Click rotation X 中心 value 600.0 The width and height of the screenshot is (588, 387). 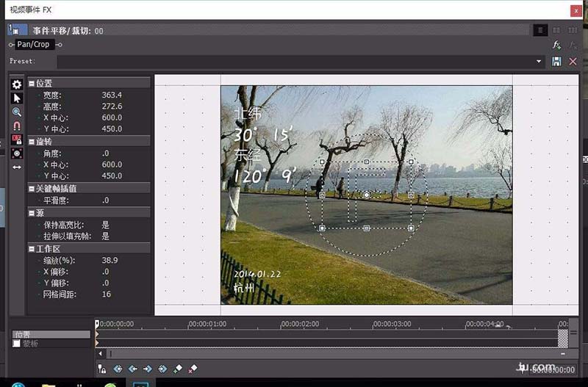point(112,164)
